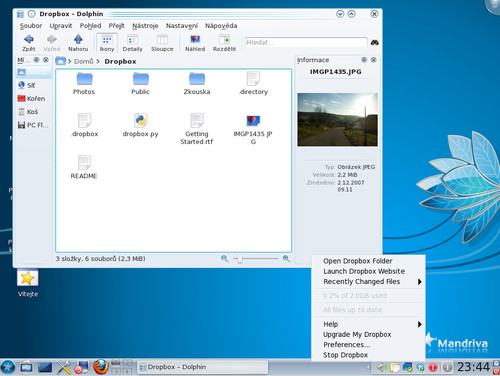Toggle the Náhled preview button

coord(195,43)
